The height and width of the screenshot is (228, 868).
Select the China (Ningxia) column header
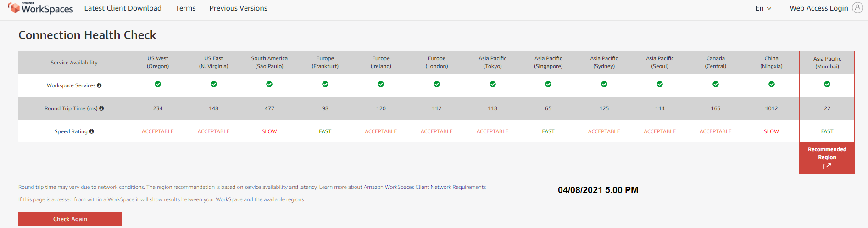[772, 62]
